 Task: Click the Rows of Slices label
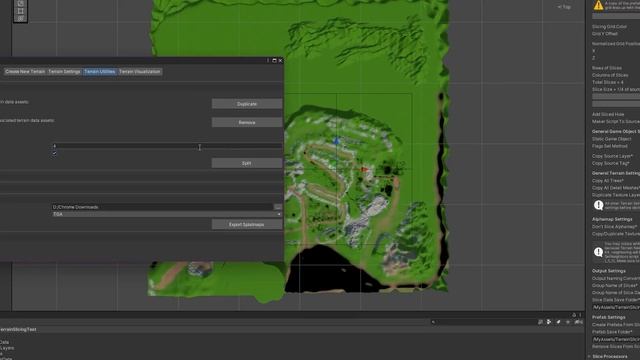607,68
